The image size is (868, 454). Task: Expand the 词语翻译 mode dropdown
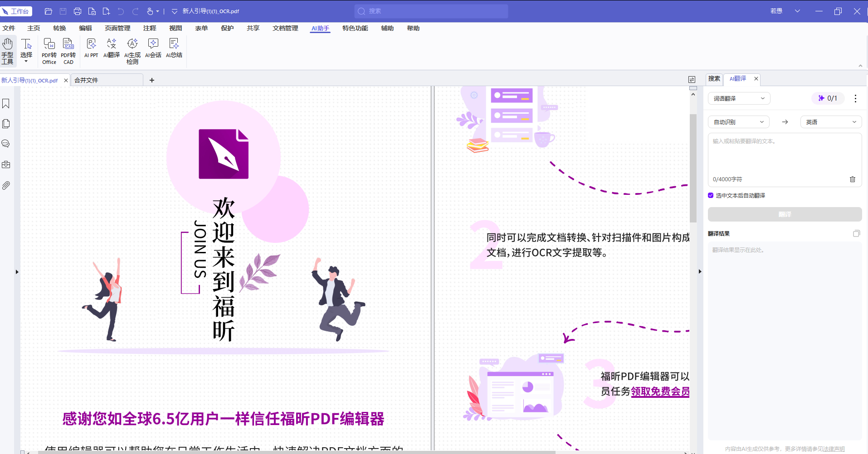click(x=739, y=98)
